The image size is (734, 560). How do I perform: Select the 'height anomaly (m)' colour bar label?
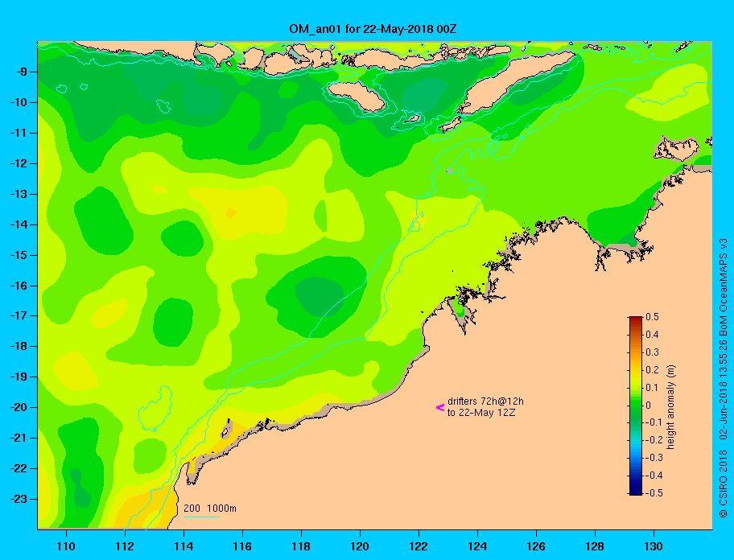[x=670, y=407]
